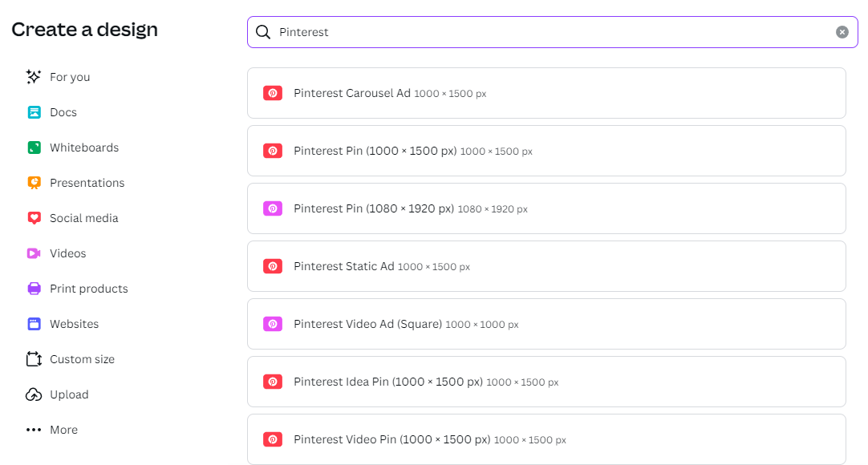
Task: Show More design categories
Action: tap(63, 430)
